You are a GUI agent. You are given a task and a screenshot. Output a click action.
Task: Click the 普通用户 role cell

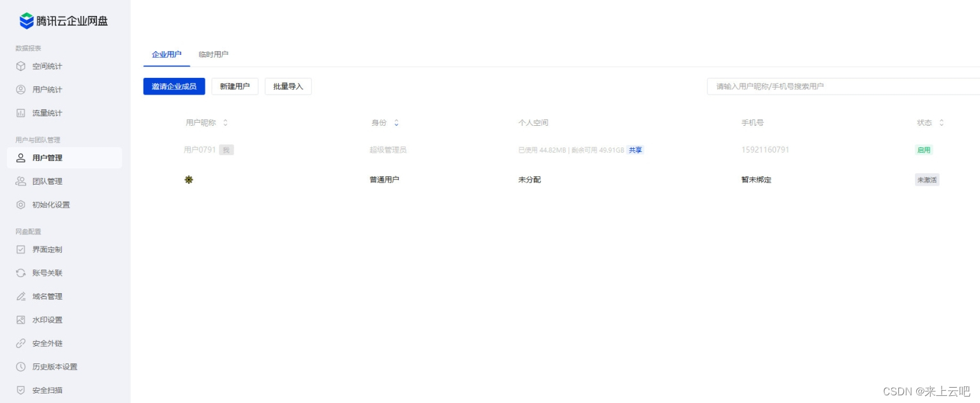click(x=385, y=179)
